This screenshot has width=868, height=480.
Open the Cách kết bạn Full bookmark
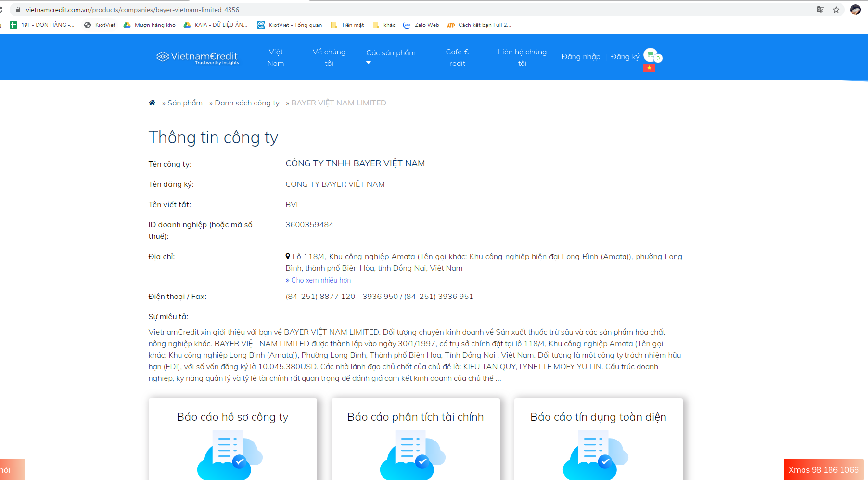click(479, 25)
